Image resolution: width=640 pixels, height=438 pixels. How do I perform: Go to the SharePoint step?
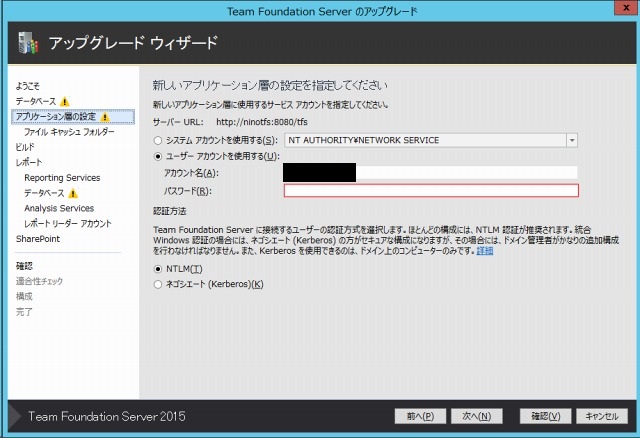(38, 239)
